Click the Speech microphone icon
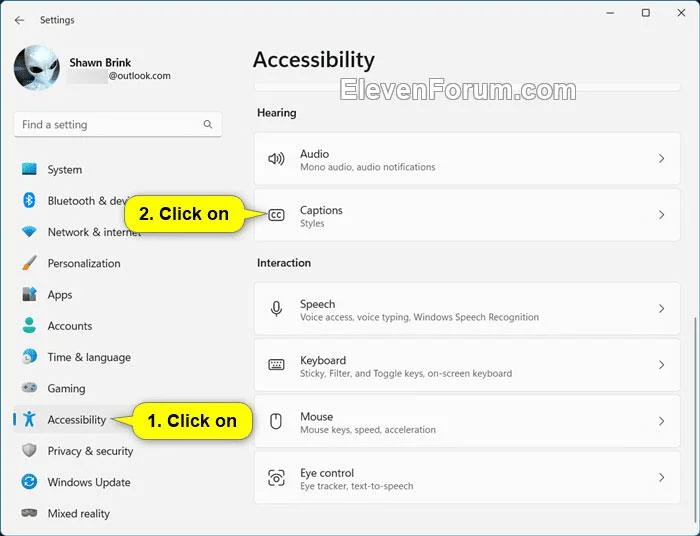Screen dimensions: 700x536 [276, 308]
